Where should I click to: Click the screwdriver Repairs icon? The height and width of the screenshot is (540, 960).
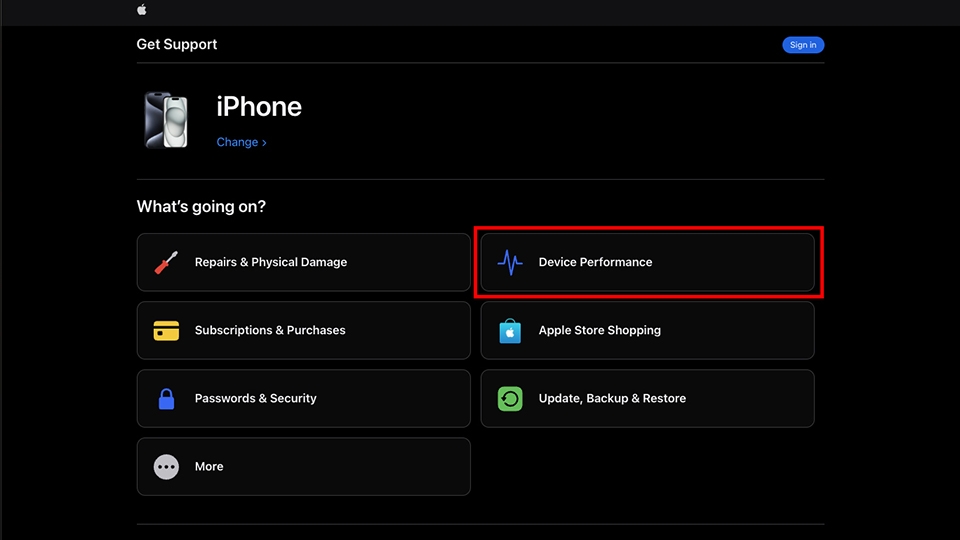click(166, 262)
